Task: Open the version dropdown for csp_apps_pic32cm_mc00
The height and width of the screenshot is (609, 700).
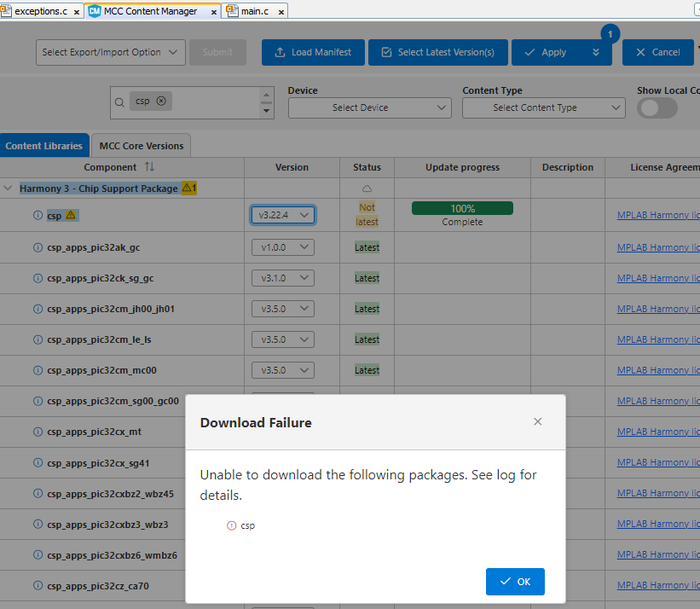Action: [x=283, y=370]
